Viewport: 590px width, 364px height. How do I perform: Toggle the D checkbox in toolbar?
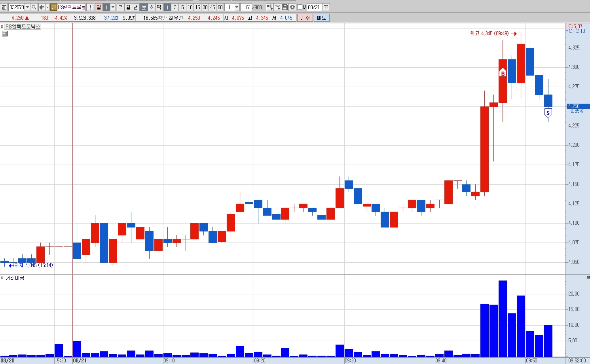(x=300, y=7)
